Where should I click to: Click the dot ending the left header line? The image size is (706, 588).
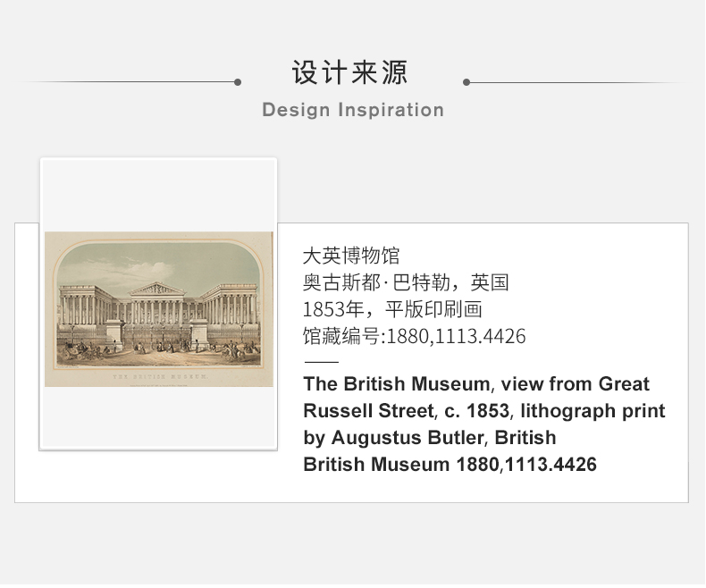click(x=238, y=82)
